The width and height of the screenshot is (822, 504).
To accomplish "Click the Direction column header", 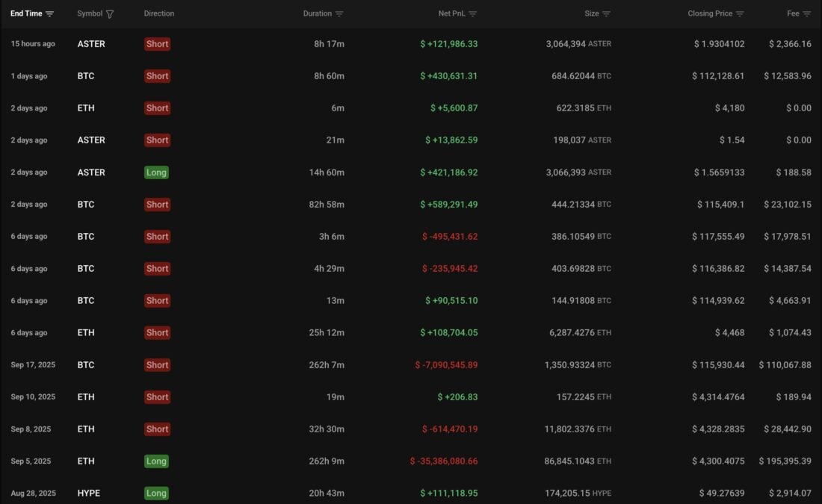I will click(159, 13).
